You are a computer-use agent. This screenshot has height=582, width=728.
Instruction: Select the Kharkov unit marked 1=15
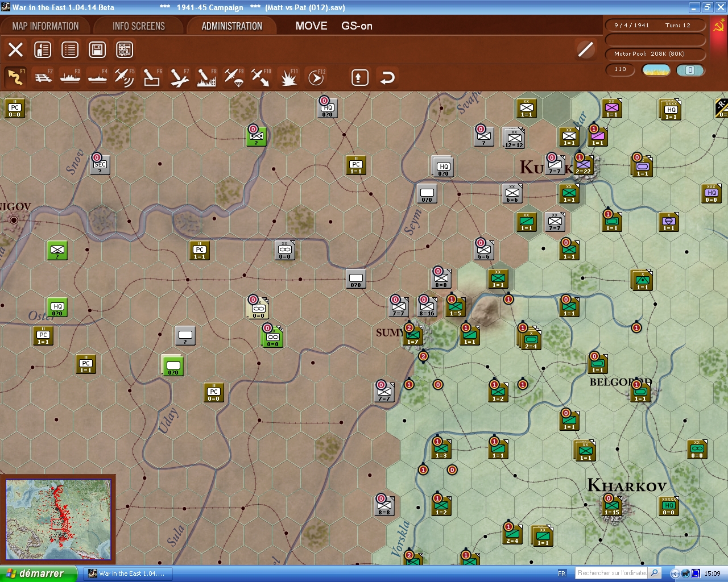click(612, 506)
